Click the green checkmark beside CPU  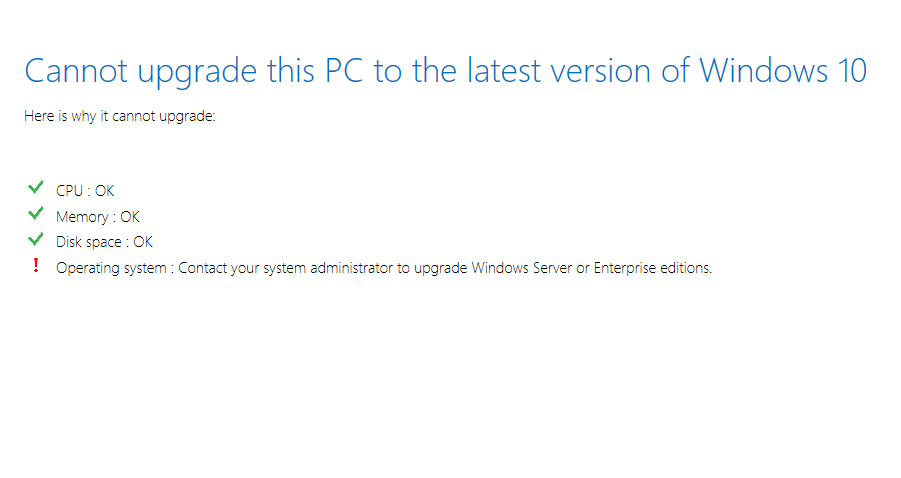[36, 187]
